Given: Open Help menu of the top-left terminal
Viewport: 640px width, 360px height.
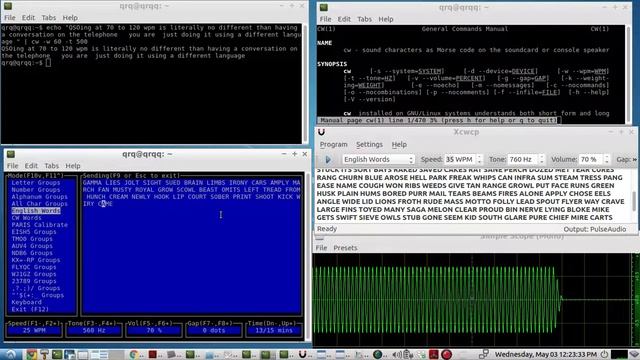Looking at the screenshot, I should click(70, 18).
